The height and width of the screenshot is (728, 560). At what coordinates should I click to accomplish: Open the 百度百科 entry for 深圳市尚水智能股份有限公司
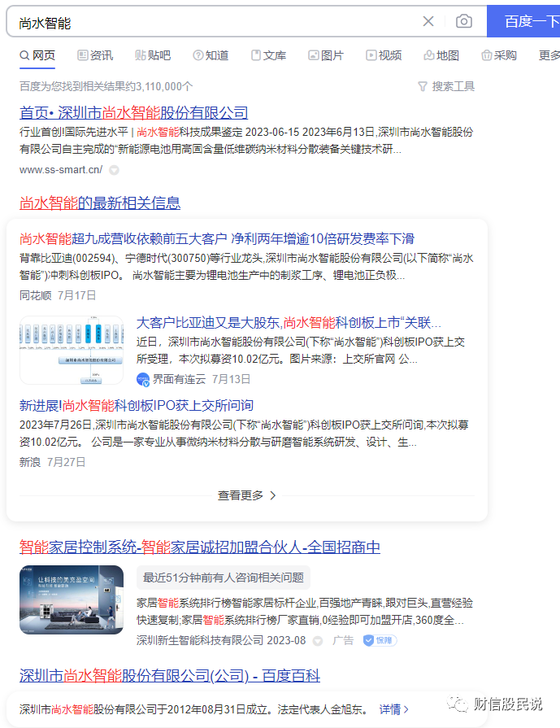(x=170, y=676)
